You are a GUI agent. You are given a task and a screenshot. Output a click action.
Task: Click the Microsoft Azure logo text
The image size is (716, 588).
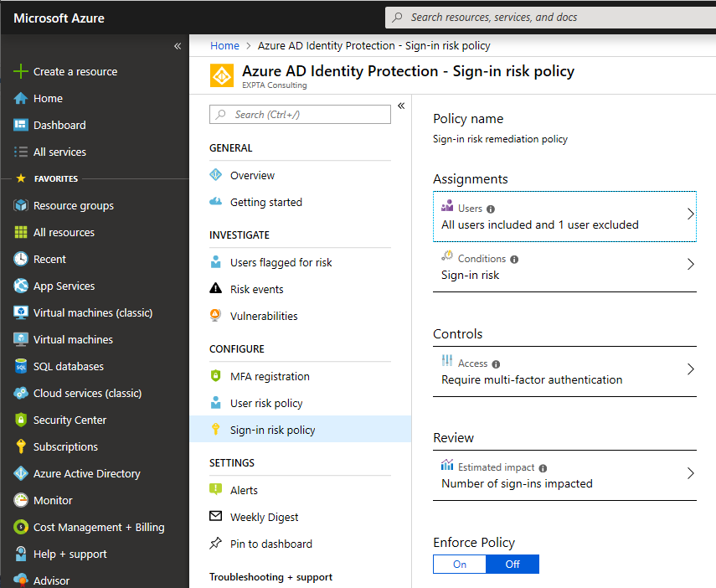point(59,18)
